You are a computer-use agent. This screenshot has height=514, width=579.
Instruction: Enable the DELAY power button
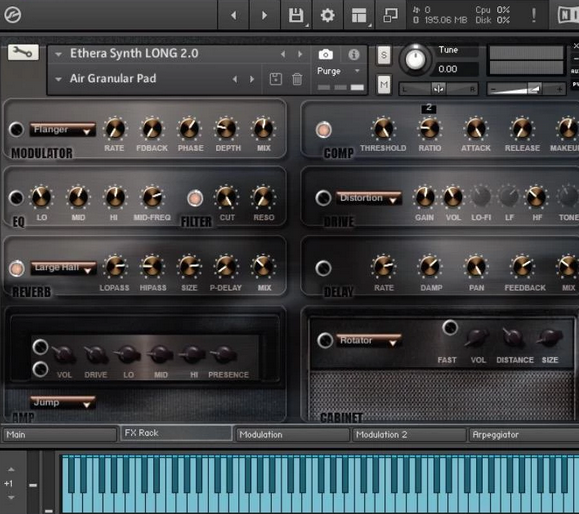point(323,268)
